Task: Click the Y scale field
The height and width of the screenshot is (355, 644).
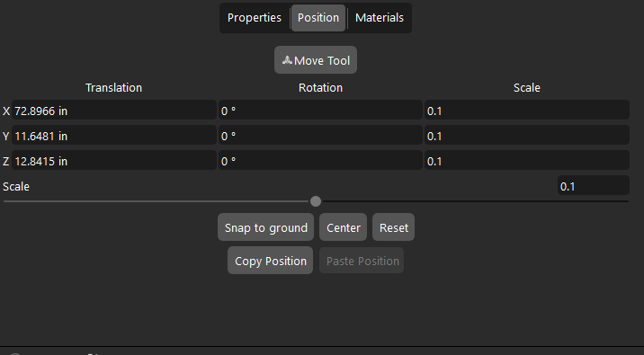Action: (527, 136)
